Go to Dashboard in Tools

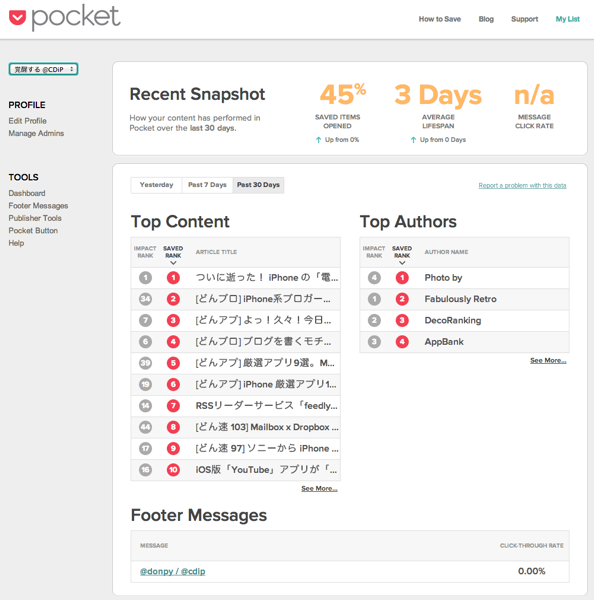tap(27, 193)
